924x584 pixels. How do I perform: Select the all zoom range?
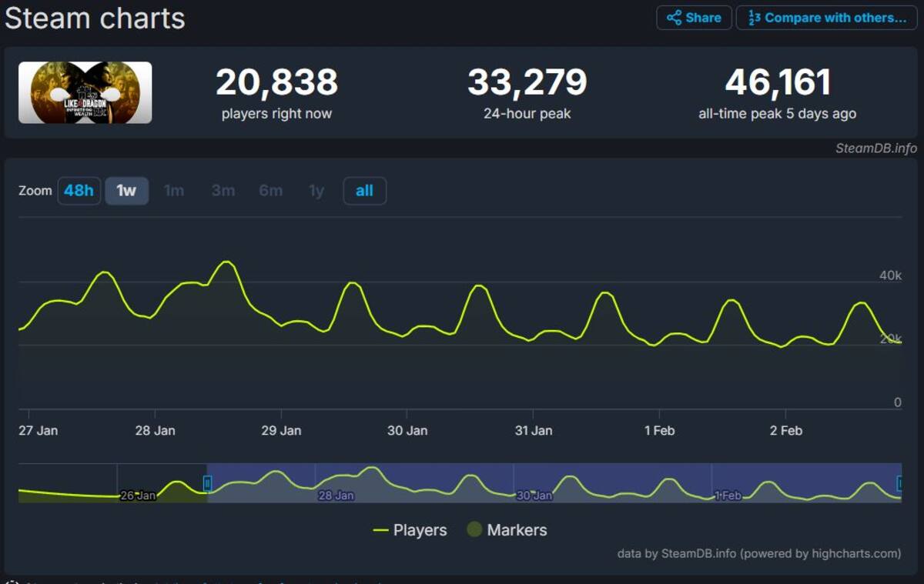(x=364, y=191)
